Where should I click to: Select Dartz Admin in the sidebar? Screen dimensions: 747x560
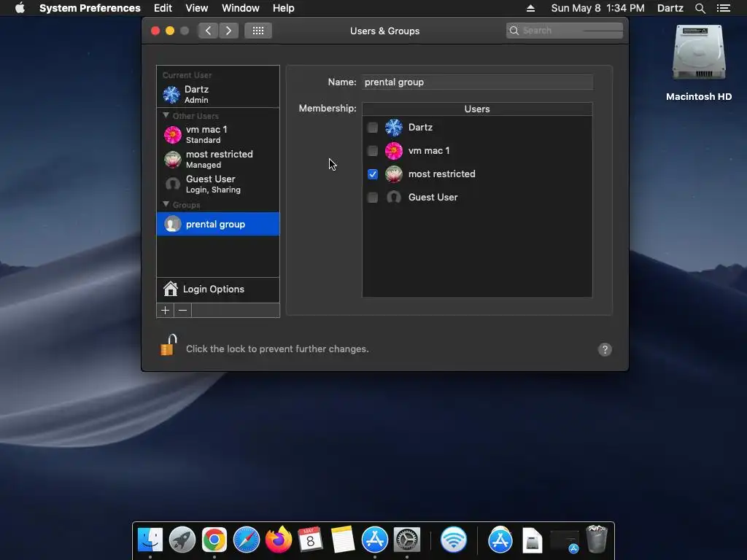(x=218, y=94)
